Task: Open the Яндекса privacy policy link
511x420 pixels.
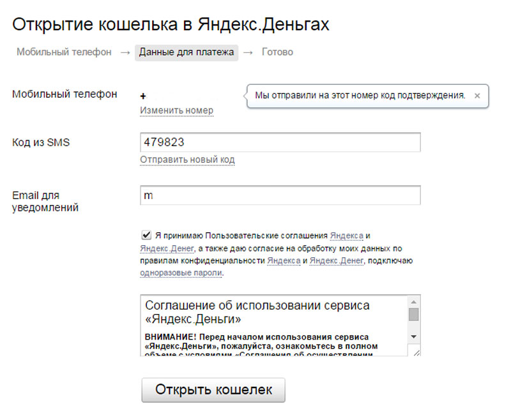Action: click(x=284, y=260)
